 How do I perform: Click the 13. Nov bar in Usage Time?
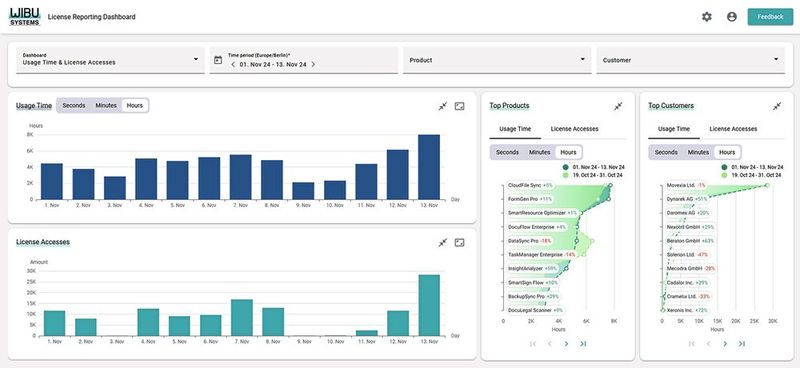[x=429, y=167]
